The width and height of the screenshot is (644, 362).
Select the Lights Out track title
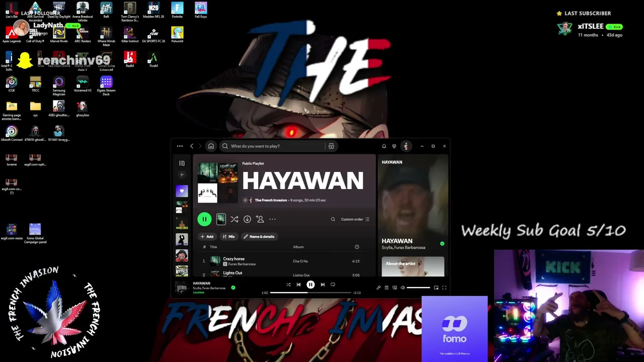coord(232,273)
